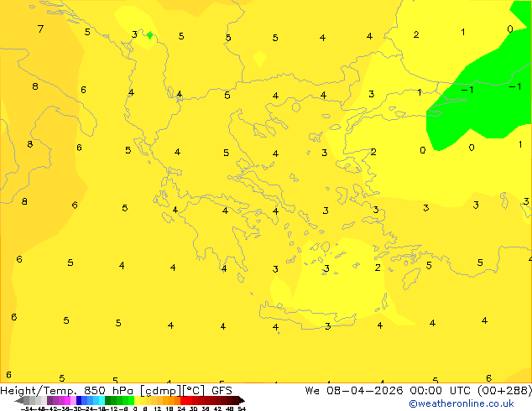Click the '7' temperature value on map
Screen dimensions: 532x411
[x=41, y=29]
